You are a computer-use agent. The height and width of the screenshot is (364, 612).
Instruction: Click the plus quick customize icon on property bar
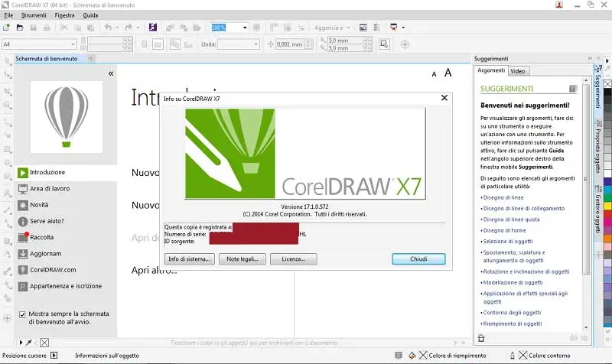click(405, 44)
